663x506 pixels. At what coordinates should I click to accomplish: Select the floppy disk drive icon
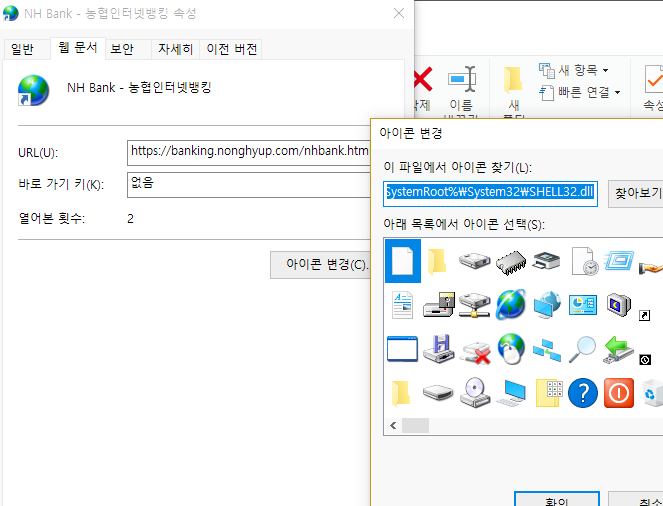coord(438,349)
